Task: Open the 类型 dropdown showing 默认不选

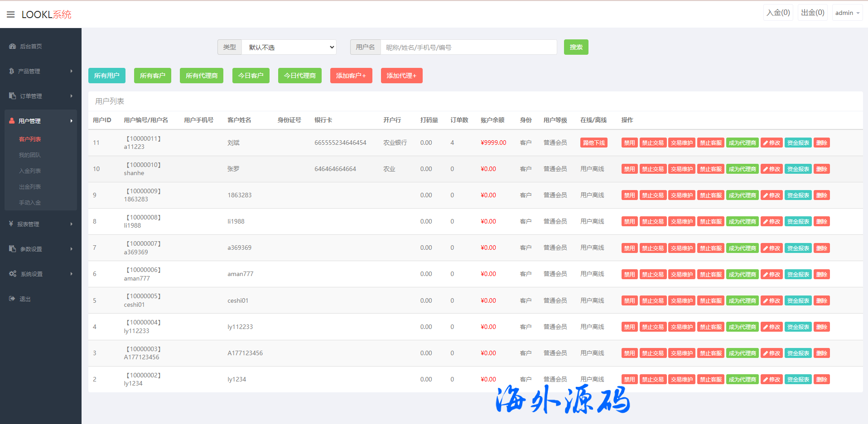Action: (x=289, y=47)
